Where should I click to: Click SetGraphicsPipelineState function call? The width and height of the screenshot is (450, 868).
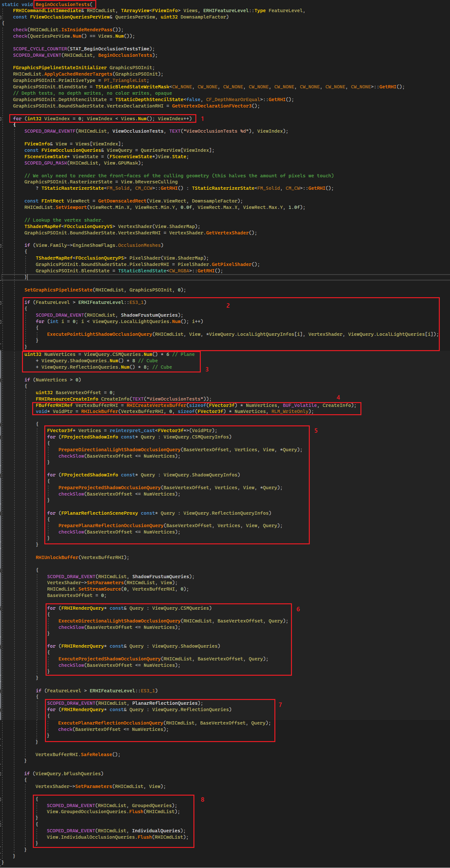click(x=58, y=290)
